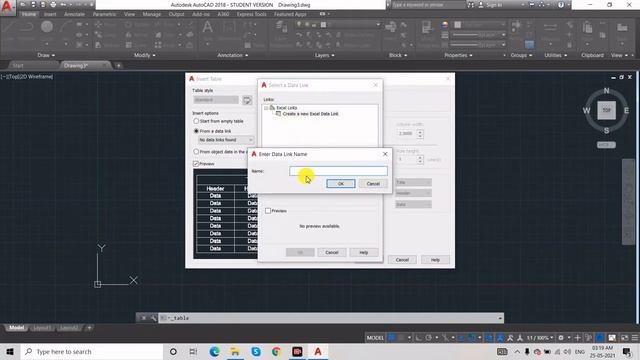Image resolution: width=640 pixels, height=360 pixels.
Task: Open the No data links found dropdown
Action: point(226,140)
